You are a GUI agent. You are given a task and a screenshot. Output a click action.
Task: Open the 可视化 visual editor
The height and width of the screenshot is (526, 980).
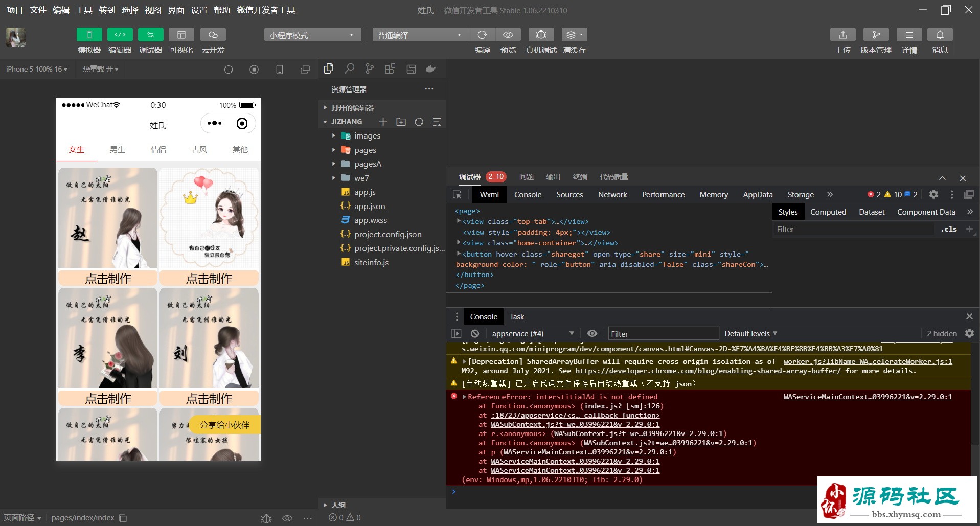(x=181, y=35)
